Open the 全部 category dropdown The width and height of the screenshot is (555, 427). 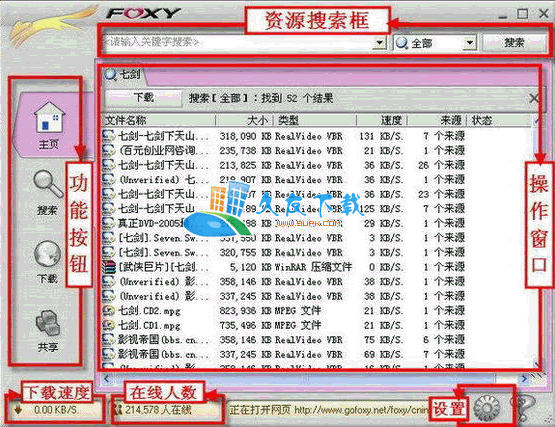pos(469,43)
